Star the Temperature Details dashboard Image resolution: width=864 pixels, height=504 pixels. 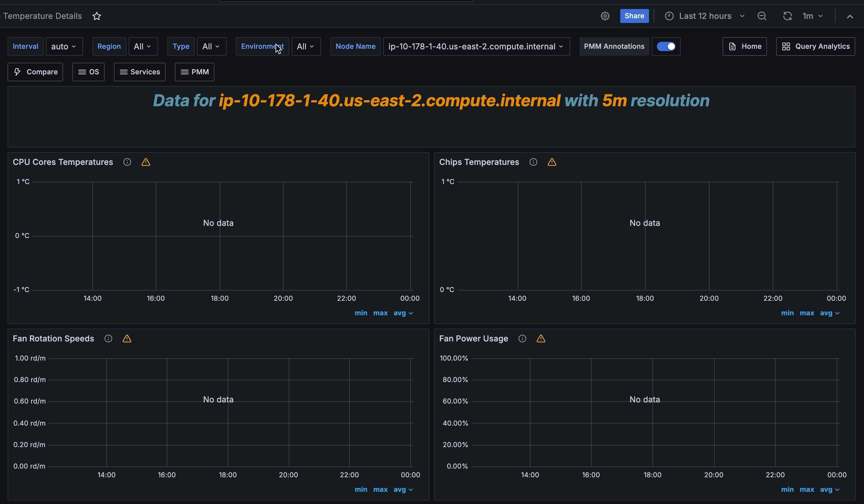pos(97,16)
